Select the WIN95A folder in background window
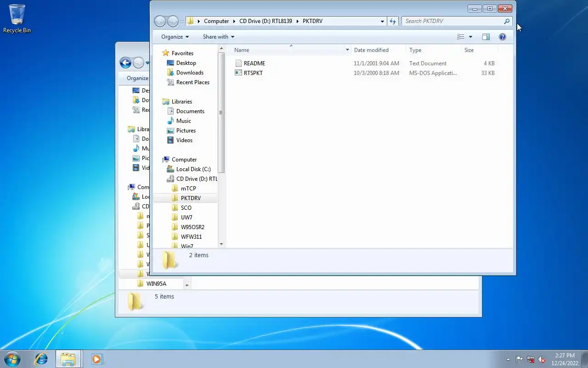588x368 pixels. tap(156, 284)
